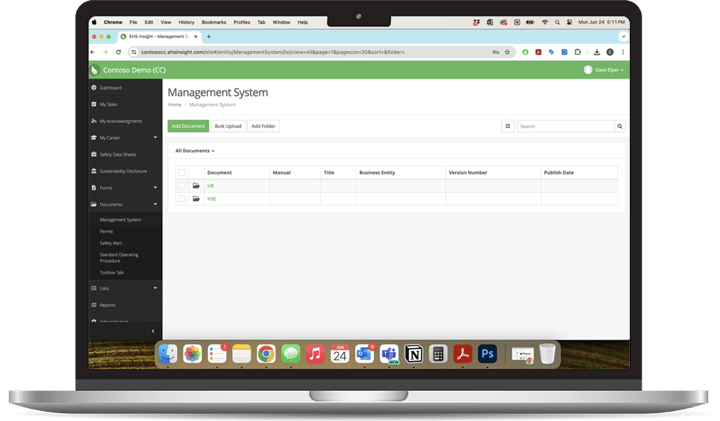
Task: Open Adobe Acrobat in dock
Action: click(462, 354)
